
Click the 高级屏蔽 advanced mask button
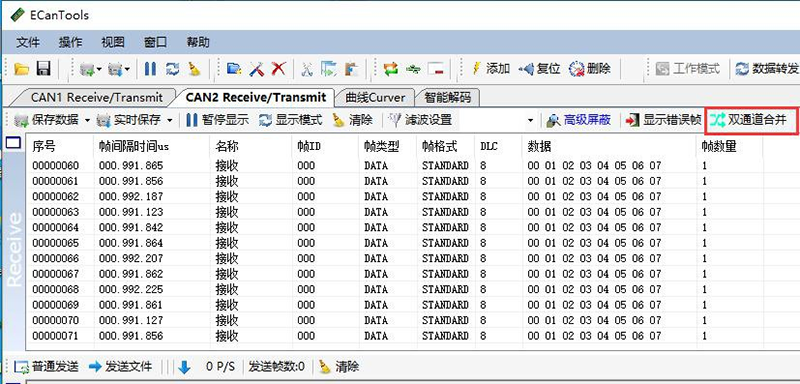(x=579, y=120)
